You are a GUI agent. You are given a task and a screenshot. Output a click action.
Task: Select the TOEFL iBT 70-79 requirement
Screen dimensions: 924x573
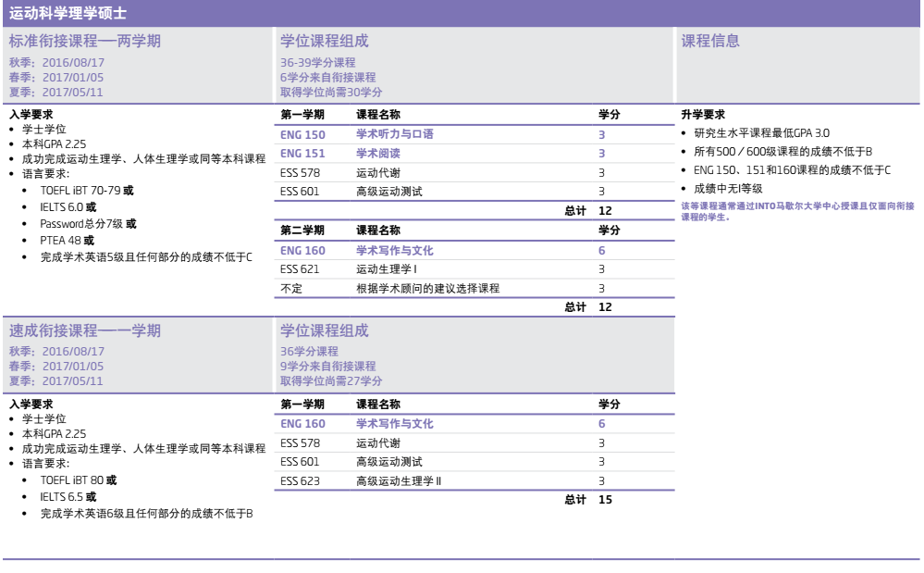click(80, 190)
